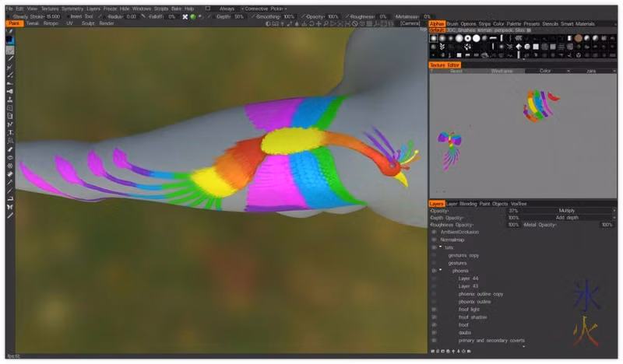Pick the hard white round alpha

(476, 38)
